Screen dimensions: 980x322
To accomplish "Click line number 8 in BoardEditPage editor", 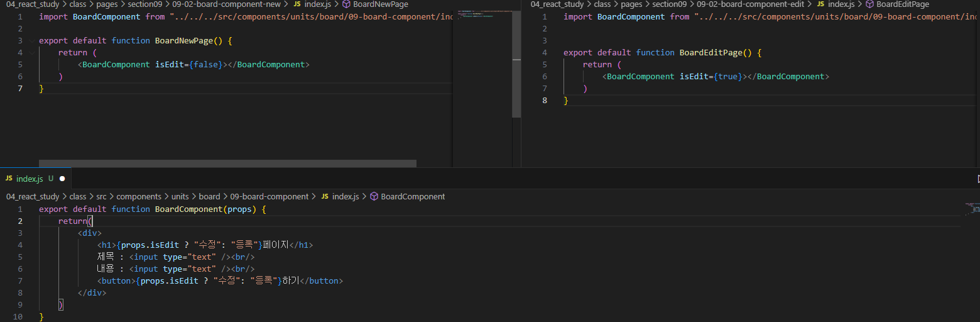I will point(545,101).
